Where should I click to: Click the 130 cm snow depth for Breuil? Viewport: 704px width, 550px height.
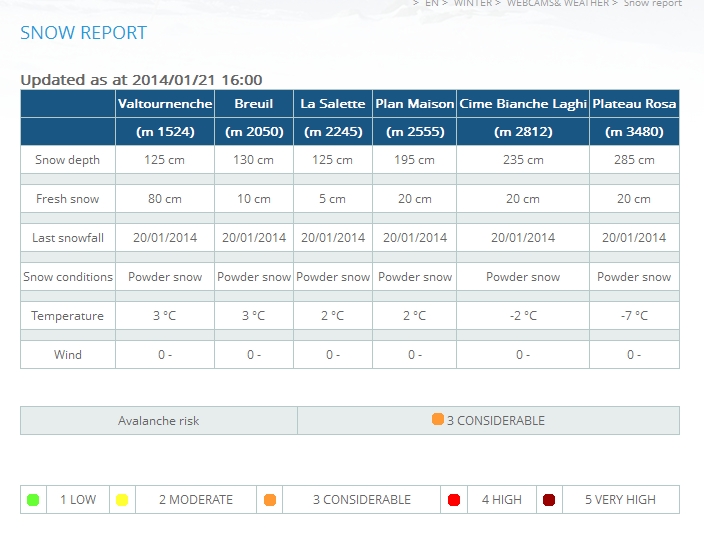(254, 160)
